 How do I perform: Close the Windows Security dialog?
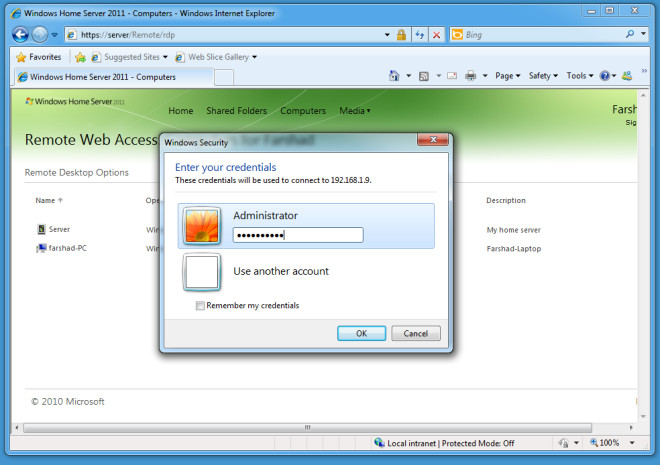pyautogui.click(x=433, y=139)
